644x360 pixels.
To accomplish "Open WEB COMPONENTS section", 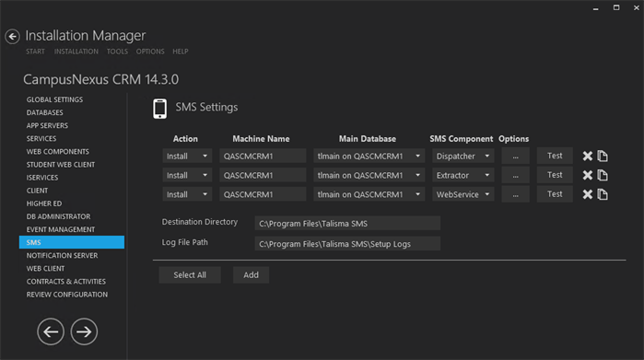I will [58, 152].
